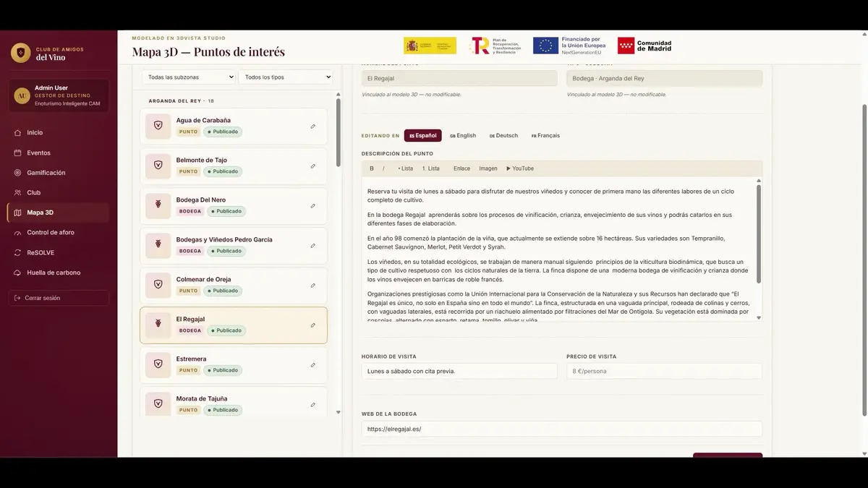Click the chart icon beside Control de aforo

pyautogui.click(x=18, y=233)
